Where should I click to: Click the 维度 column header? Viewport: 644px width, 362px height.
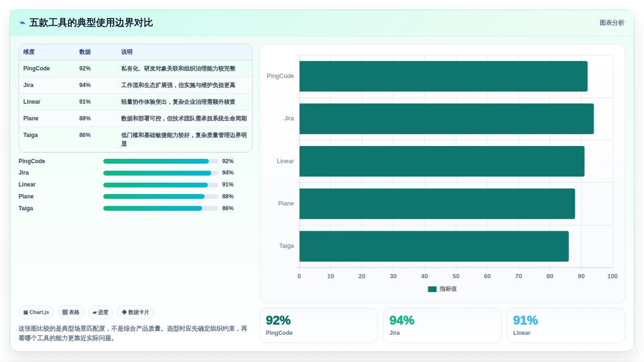29,52
